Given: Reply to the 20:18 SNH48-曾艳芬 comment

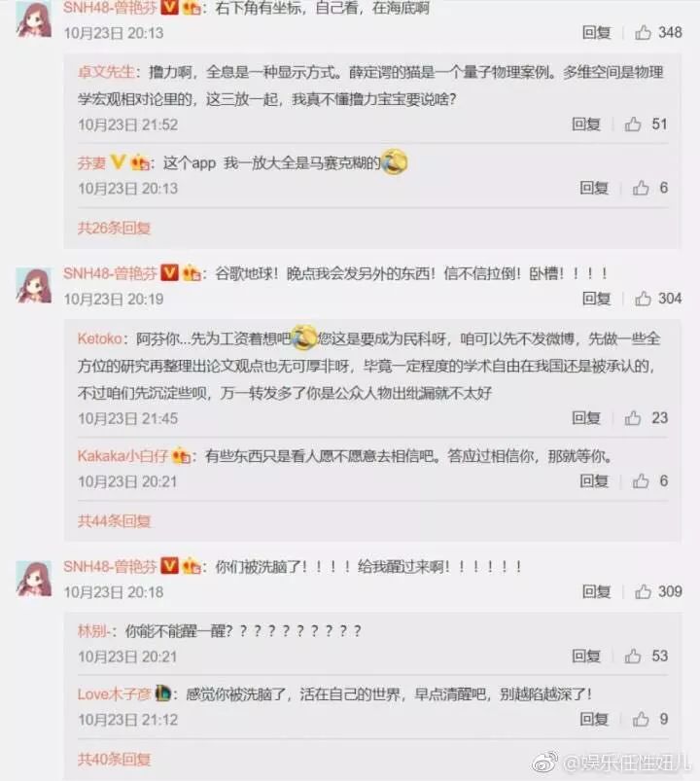Looking at the screenshot, I should (596, 591).
